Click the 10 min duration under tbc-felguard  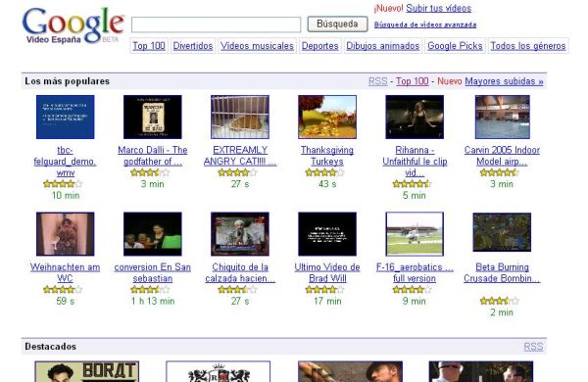[66, 195]
